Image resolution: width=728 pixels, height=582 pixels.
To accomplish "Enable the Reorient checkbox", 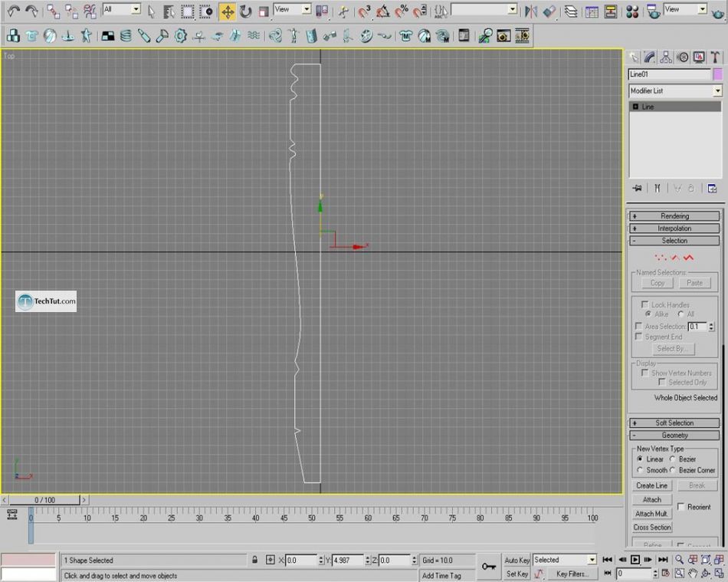I will pos(681,507).
